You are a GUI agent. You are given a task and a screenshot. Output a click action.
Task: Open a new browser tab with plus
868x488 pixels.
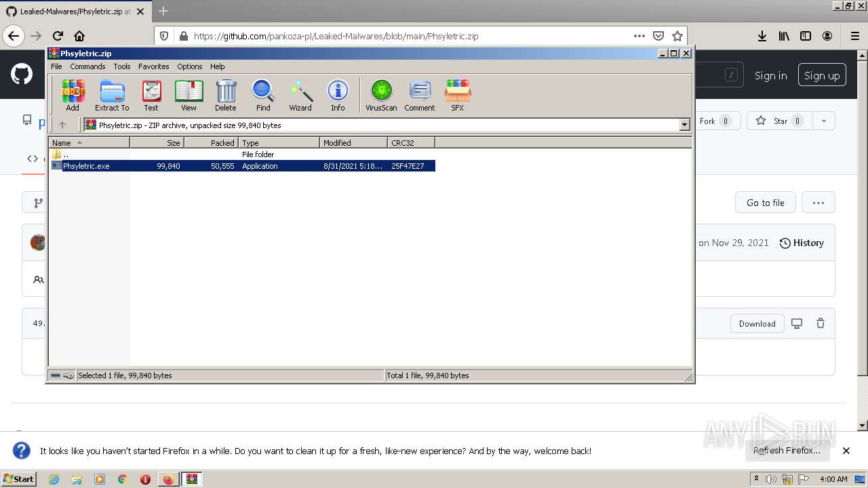pos(163,12)
